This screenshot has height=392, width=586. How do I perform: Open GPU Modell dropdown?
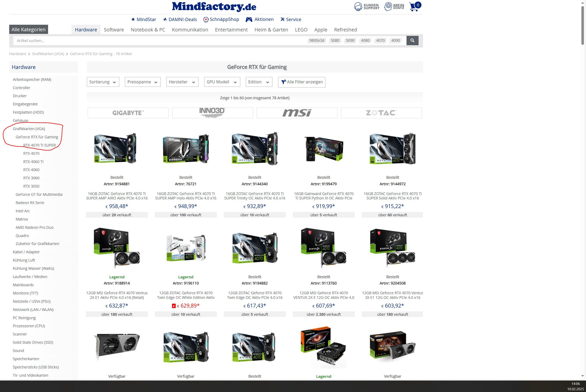click(222, 82)
